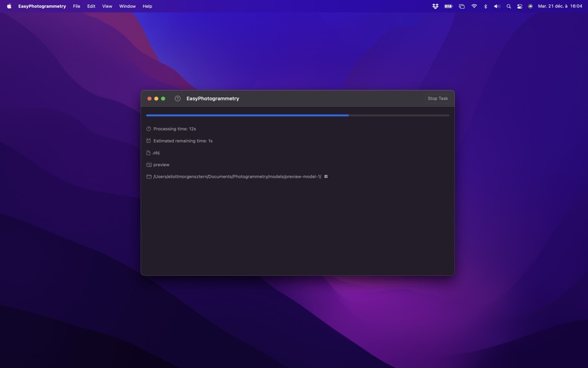Click the .obj file format label
This screenshot has width=588, height=368.
tap(155, 153)
